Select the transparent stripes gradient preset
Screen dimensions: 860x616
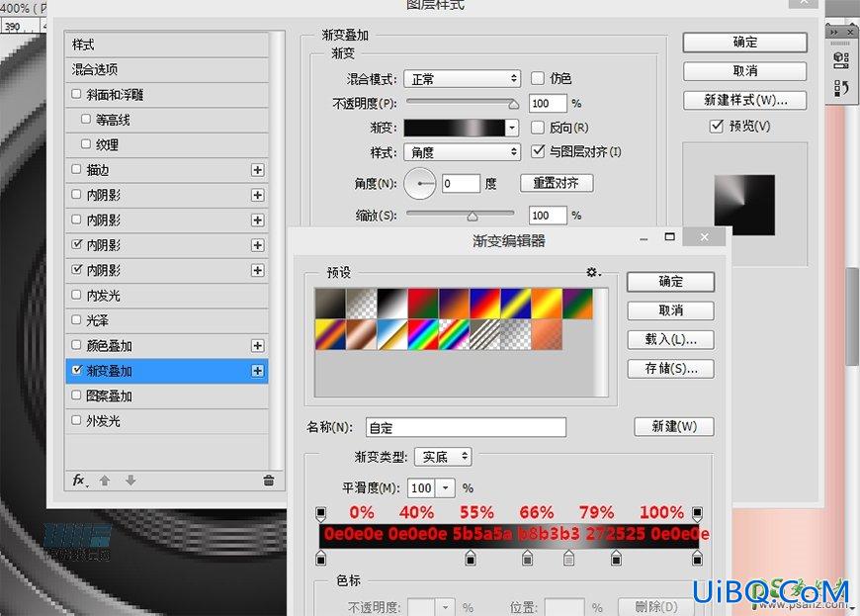point(484,334)
